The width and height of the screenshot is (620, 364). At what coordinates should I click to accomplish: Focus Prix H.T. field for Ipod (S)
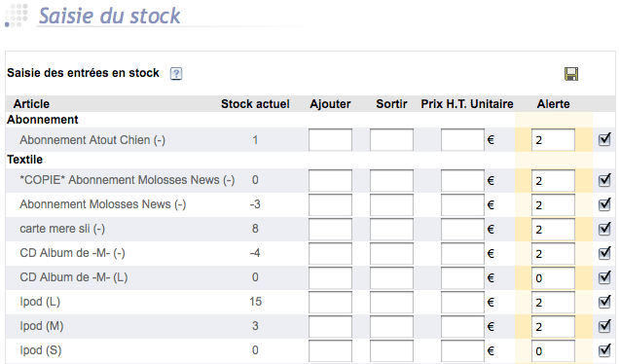(x=462, y=351)
